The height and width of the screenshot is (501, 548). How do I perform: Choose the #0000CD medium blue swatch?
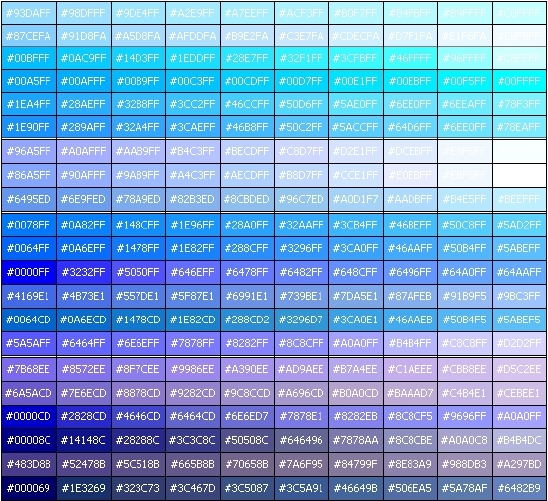[29, 416]
